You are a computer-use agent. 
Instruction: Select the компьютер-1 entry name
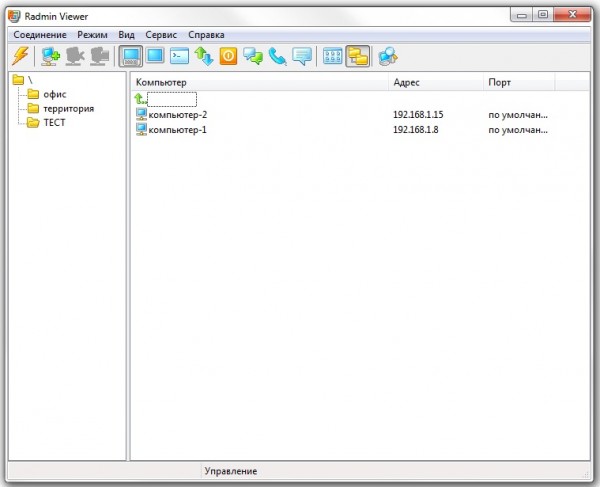(x=178, y=130)
